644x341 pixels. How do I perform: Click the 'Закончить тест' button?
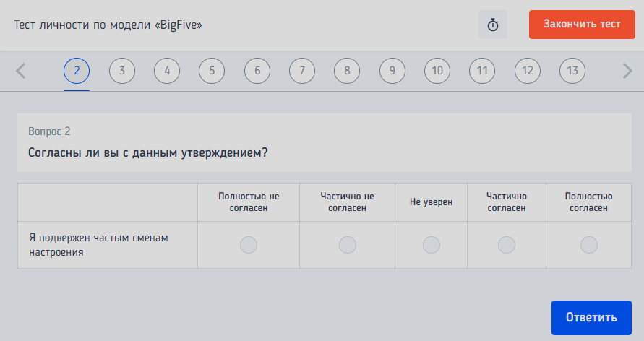click(x=582, y=25)
